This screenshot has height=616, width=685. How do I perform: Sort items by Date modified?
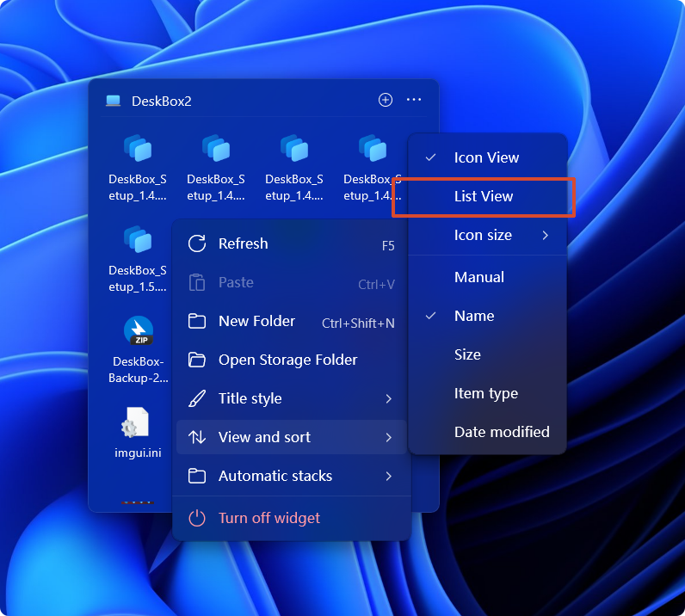(x=488, y=432)
